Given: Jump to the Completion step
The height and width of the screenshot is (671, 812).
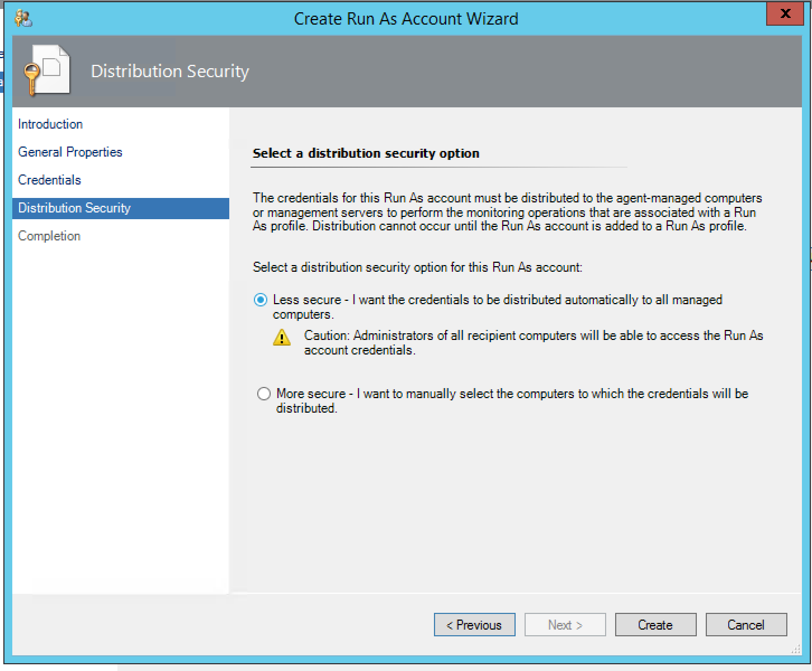Looking at the screenshot, I should 49,236.
